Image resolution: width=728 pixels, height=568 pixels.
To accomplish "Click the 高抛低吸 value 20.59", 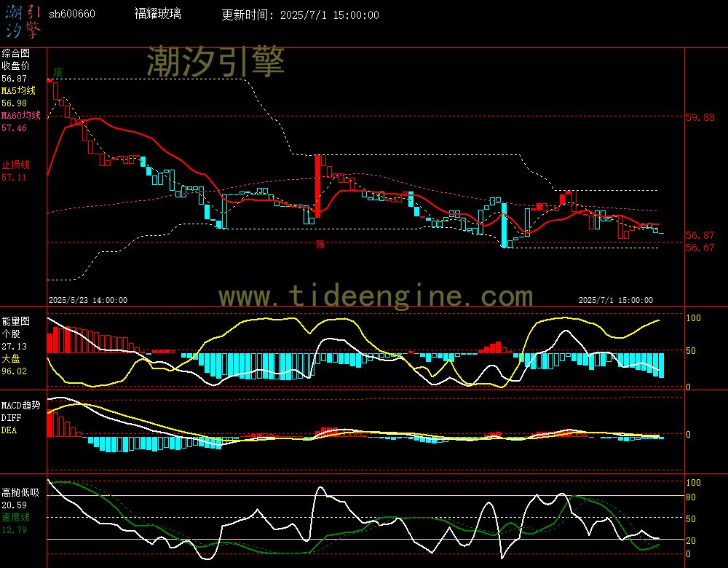I will 14,505.
